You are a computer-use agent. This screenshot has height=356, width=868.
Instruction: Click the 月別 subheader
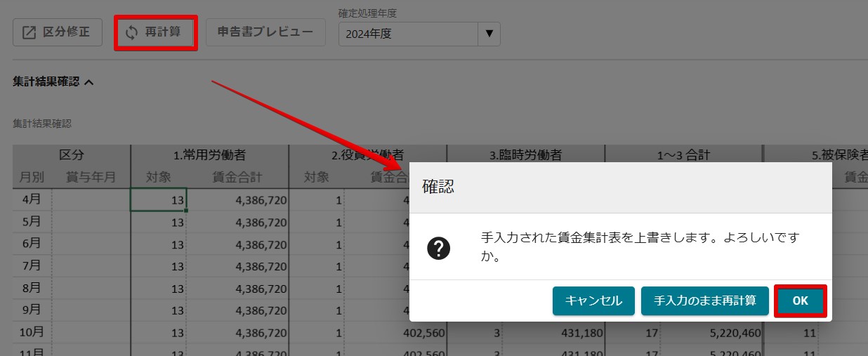32,177
